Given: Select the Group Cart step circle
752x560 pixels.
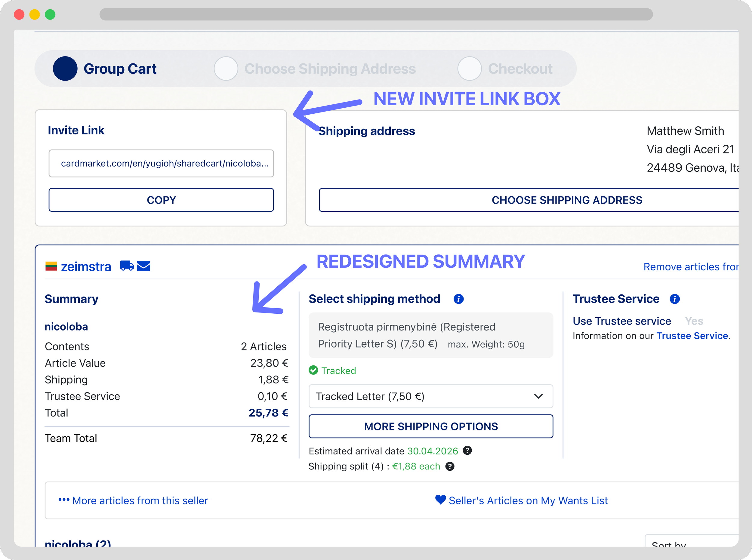Looking at the screenshot, I should point(65,69).
